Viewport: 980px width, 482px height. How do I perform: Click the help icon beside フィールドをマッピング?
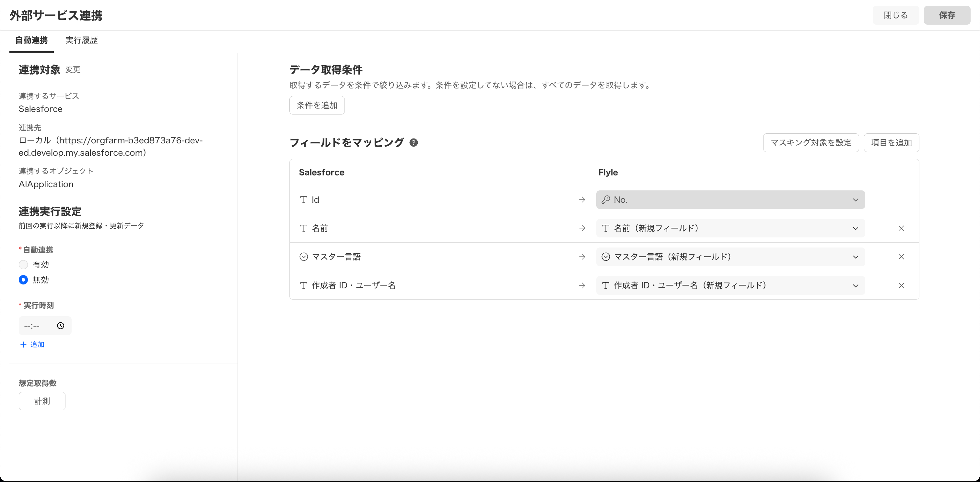click(414, 143)
